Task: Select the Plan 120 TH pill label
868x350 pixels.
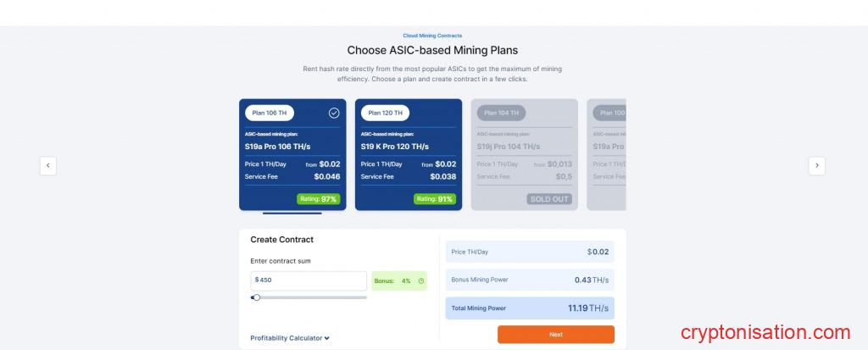Action: pos(386,113)
